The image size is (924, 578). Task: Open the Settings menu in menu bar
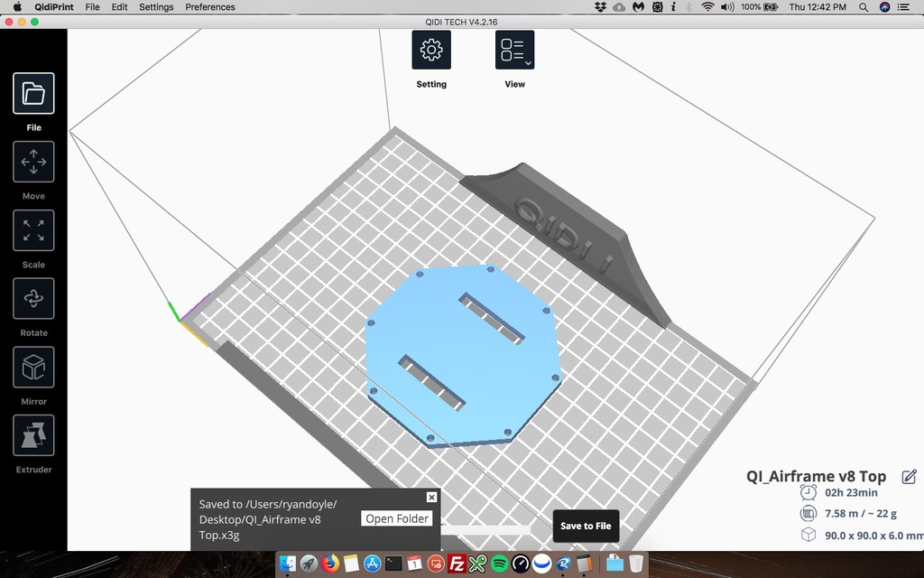coord(156,7)
